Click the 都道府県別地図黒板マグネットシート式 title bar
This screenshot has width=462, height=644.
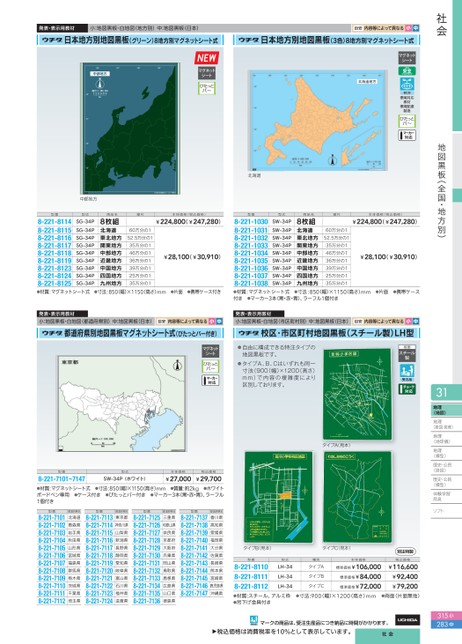131,333
